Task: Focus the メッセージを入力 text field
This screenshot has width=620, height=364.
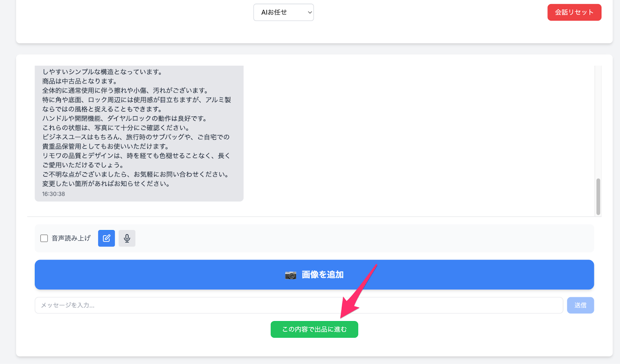Action: 298,305
